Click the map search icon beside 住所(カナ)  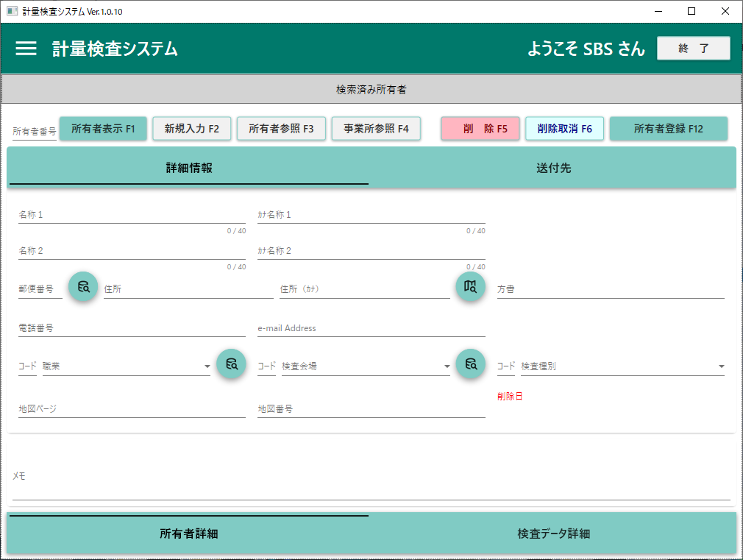(470, 286)
